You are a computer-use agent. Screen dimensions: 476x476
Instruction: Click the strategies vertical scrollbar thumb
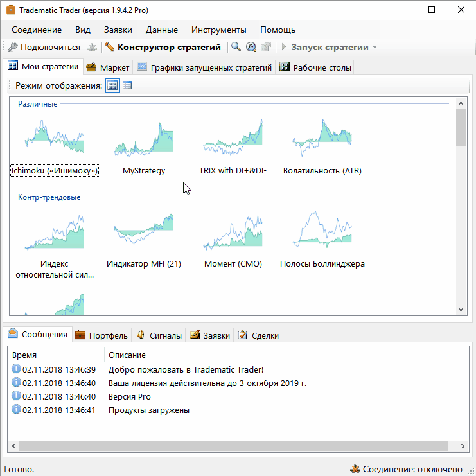tap(461, 127)
